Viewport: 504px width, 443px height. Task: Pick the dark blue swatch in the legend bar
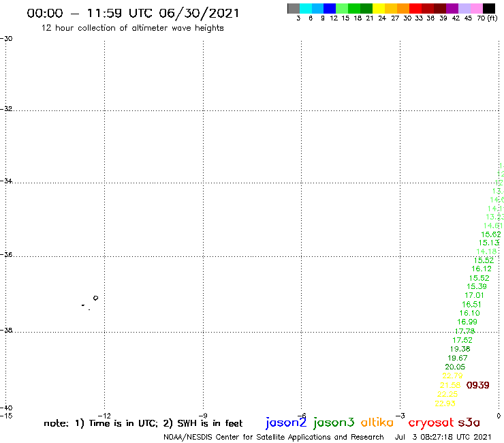[330, 8]
